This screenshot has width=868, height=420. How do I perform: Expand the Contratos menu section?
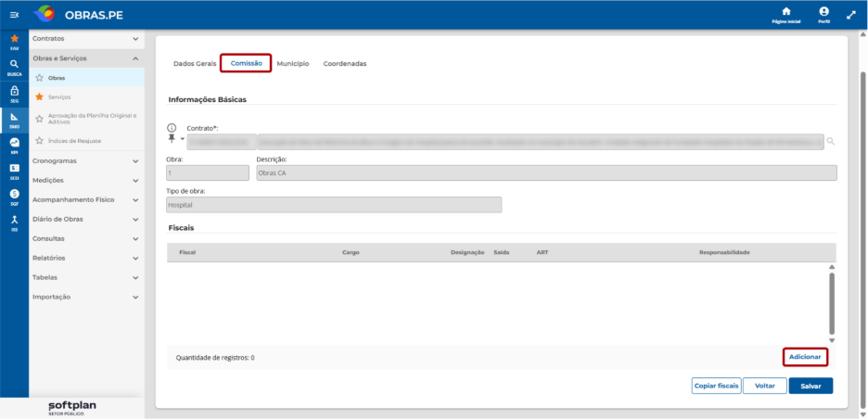(86, 39)
